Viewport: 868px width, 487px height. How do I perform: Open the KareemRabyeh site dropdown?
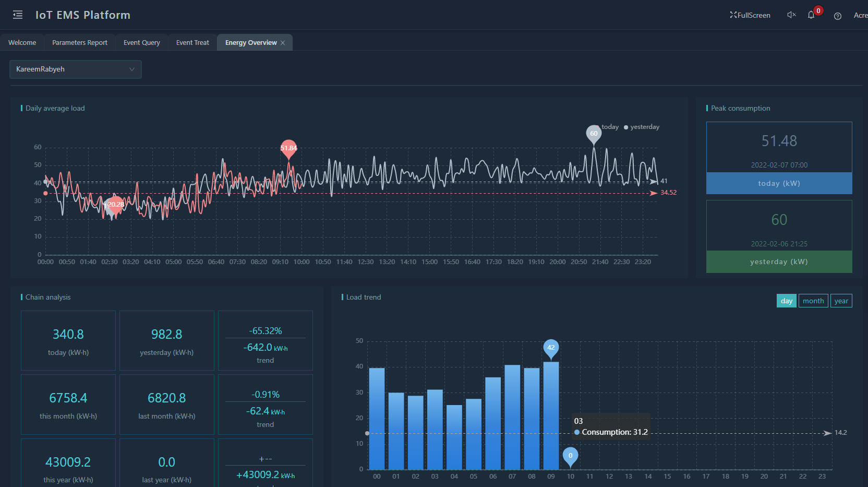coord(76,69)
